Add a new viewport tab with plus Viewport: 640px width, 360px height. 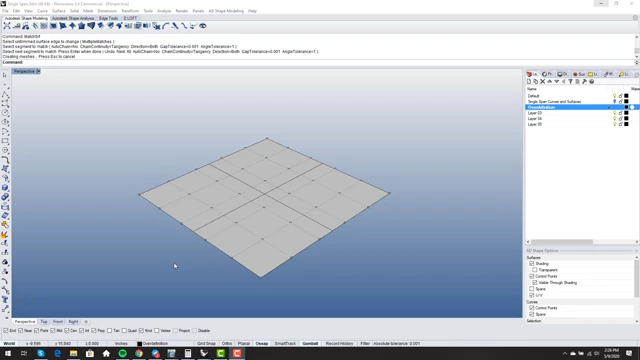[86, 322]
